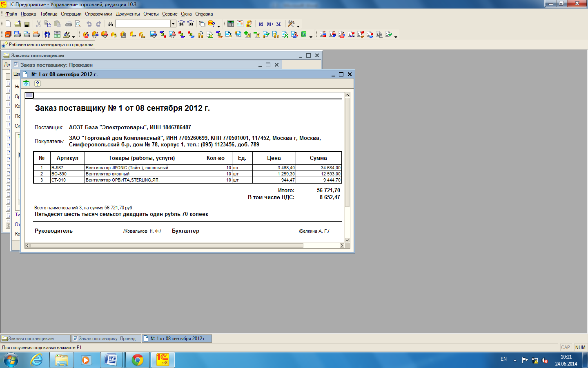The height and width of the screenshot is (368, 588).
Task: Open search field dropdown arrow
Action: click(x=173, y=24)
